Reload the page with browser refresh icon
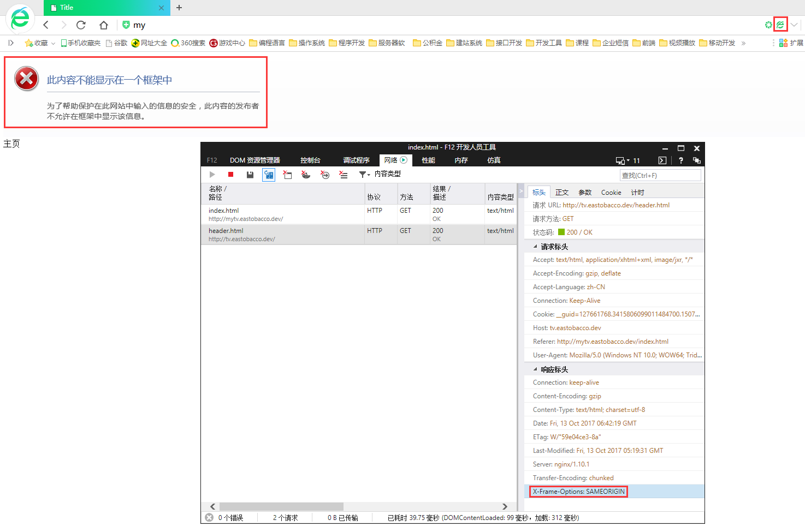Viewport: 805px width, 532px height. 81,25
